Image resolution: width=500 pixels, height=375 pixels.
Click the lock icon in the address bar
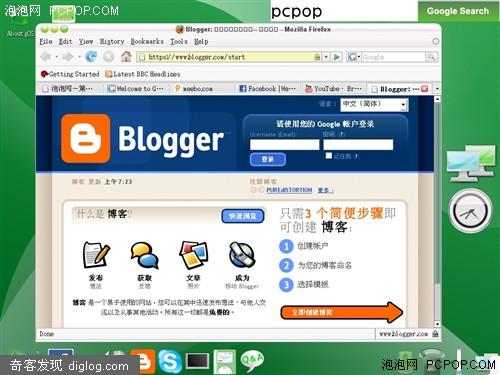click(317, 57)
